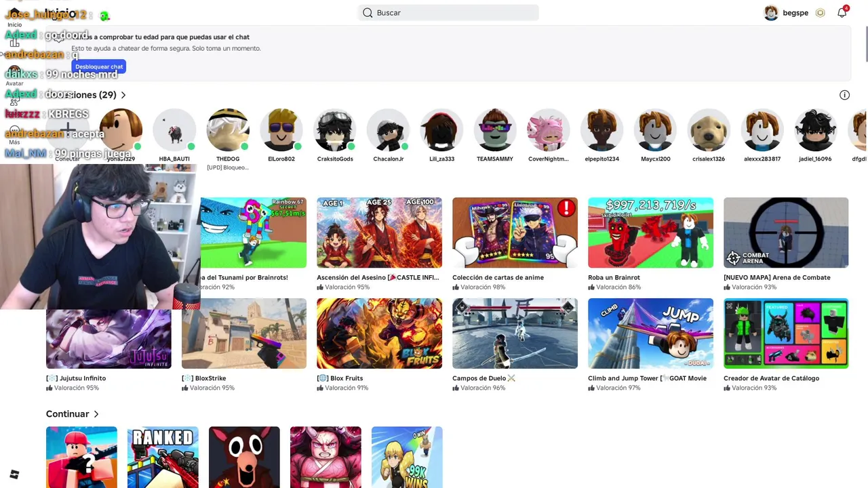
Task: Open HBA_BAUTI friend avatar
Action: (x=174, y=130)
